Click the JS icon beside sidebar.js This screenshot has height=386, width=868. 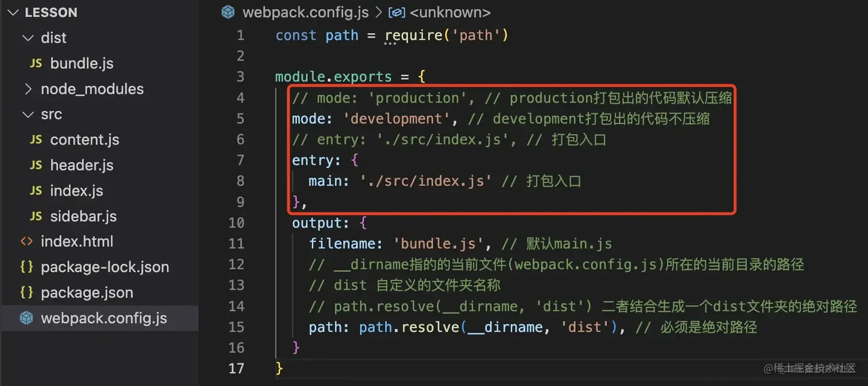pyautogui.click(x=36, y=216)
